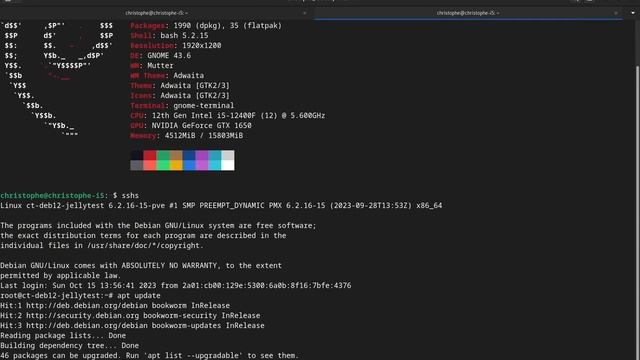Click 'Adwaita [GTK2/3]' on the Icons line
The width and height of the screenshot is (640, 360).
tap(195, 96)
